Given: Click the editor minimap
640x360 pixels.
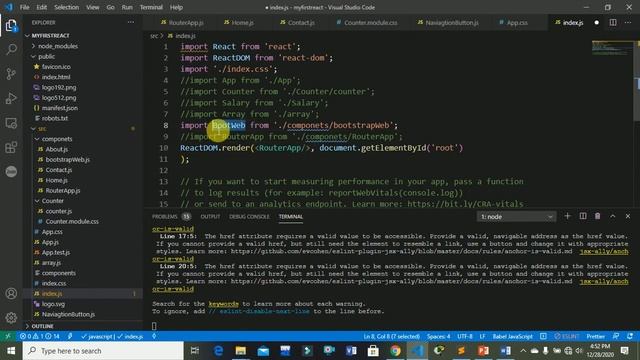Looking at the screenshot, I should pyautogui.click(x=612, y=48).
